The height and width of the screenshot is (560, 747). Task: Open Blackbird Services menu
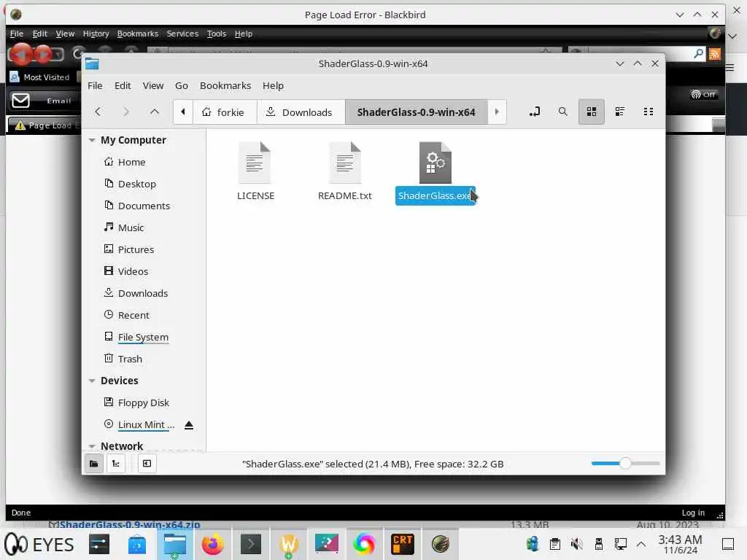[x=182, y=34]
